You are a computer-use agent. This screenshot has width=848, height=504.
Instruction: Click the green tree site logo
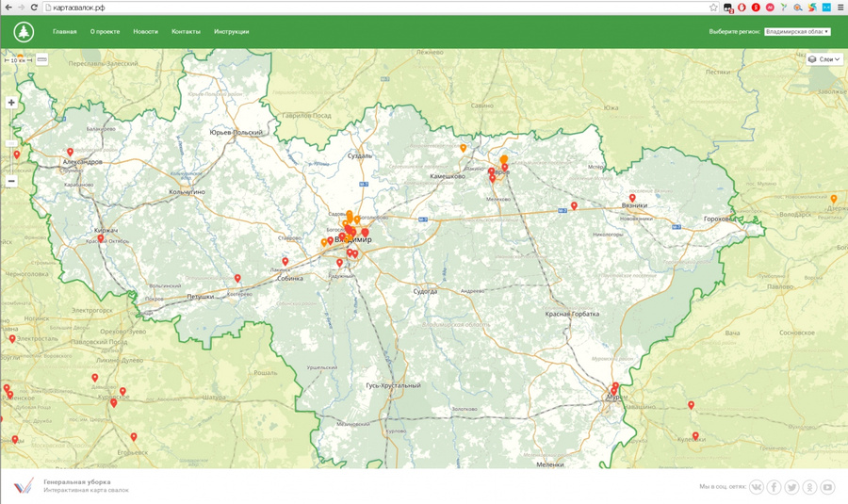pyautogui.click(x=24, y=31)
